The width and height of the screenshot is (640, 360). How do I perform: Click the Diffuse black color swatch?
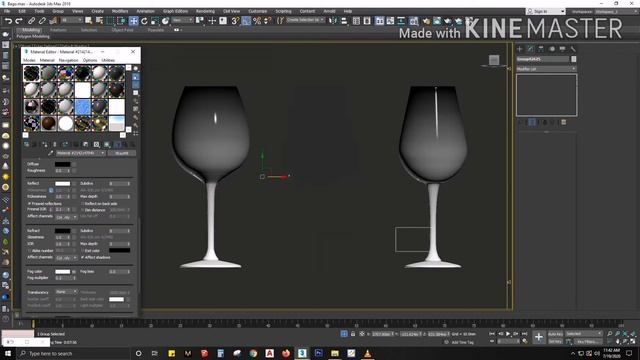point(62,164)
